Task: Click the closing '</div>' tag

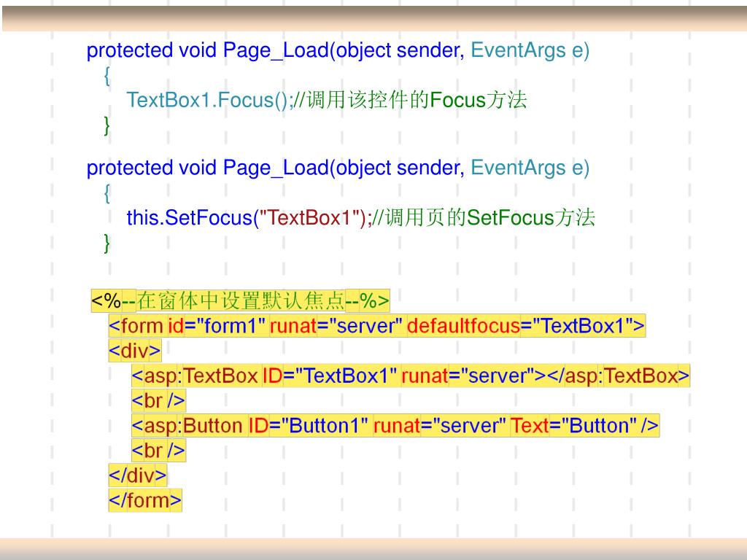Action: tap(138, 475)
